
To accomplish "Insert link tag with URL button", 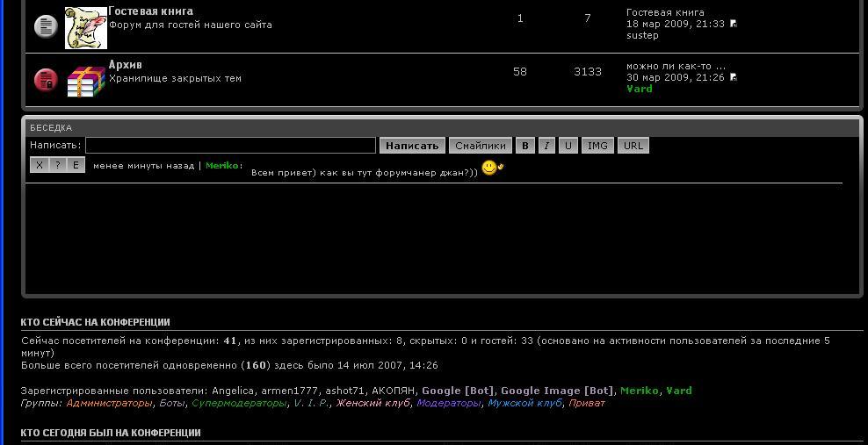I will (633, 146).
